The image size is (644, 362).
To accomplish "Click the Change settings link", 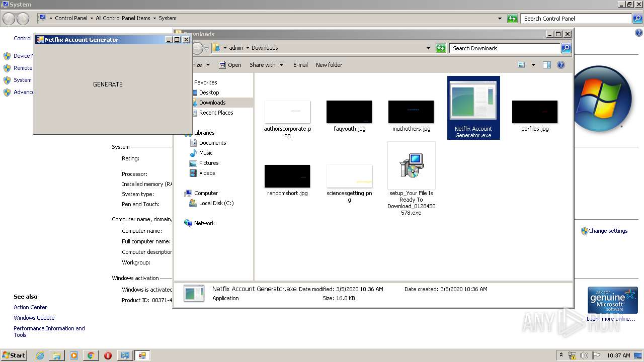I will pos(608,231).
